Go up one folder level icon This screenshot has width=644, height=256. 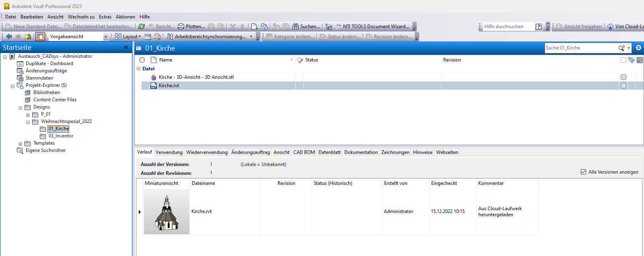(28, 37)
